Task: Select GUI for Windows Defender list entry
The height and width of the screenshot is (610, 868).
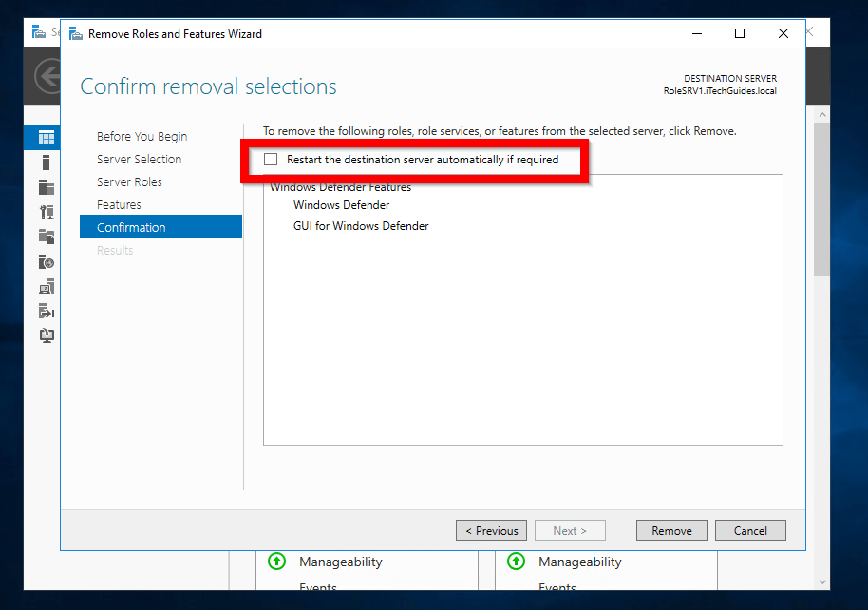Action: coord(361,226)
